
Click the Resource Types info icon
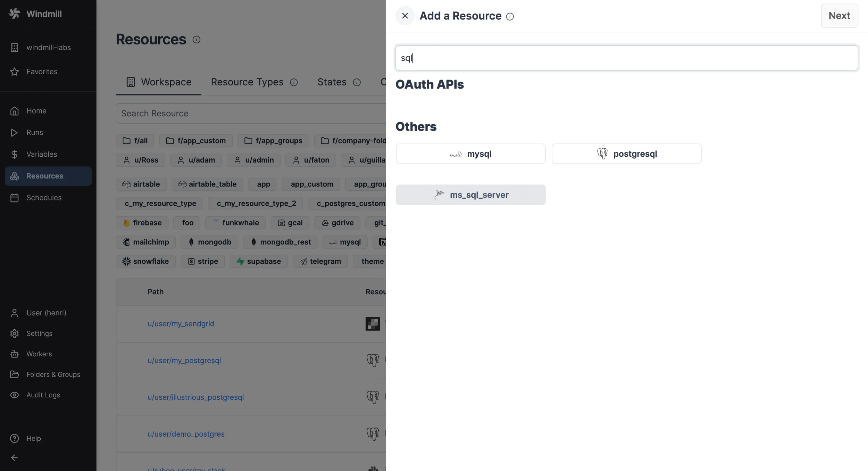294,82
